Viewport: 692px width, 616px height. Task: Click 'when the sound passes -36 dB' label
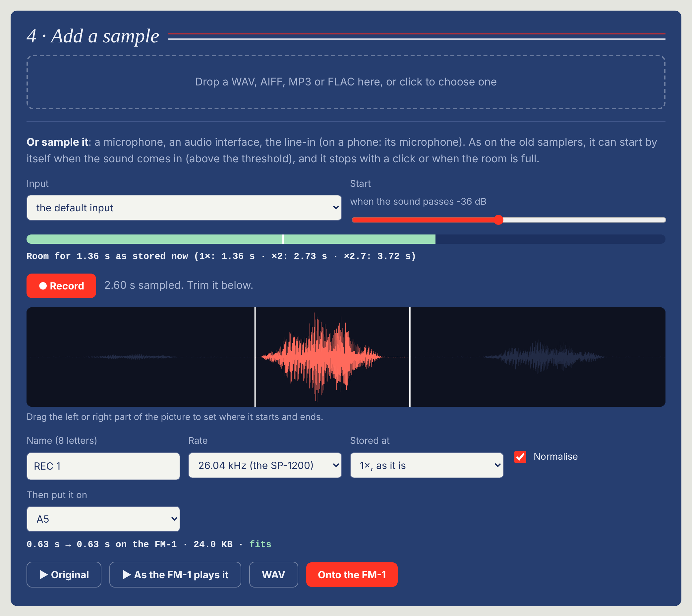click(418, 201)
